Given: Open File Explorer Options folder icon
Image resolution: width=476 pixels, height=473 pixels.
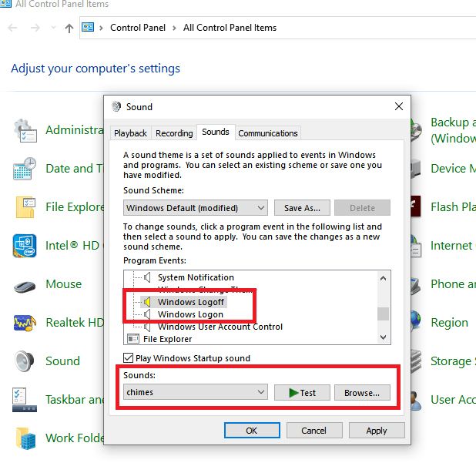Looking at the screenshot, I should tap(25, 207).
